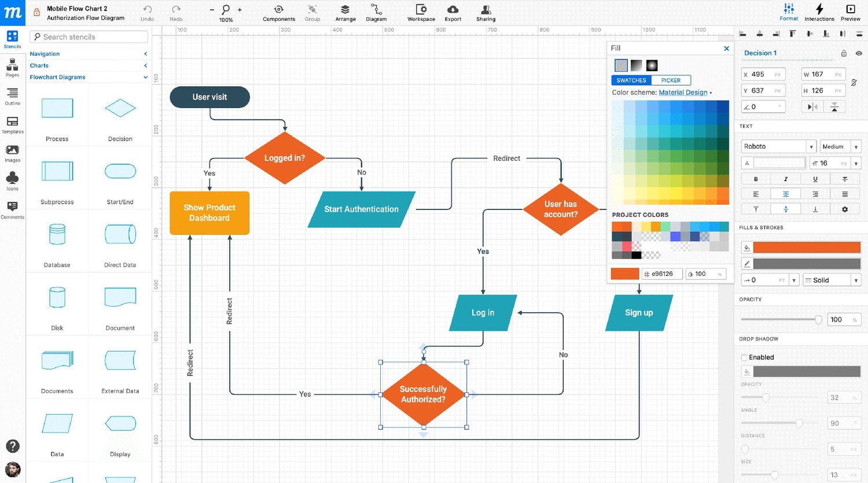Open the Material Design color scheme link
Image resolution: width=868 pixels, height=483 pixels.
click(683, 92)
